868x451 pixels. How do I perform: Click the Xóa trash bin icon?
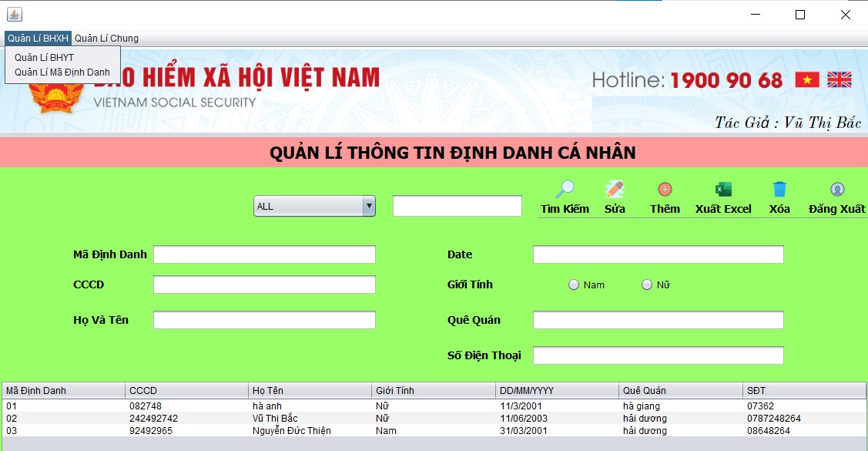tap(779, 190)
